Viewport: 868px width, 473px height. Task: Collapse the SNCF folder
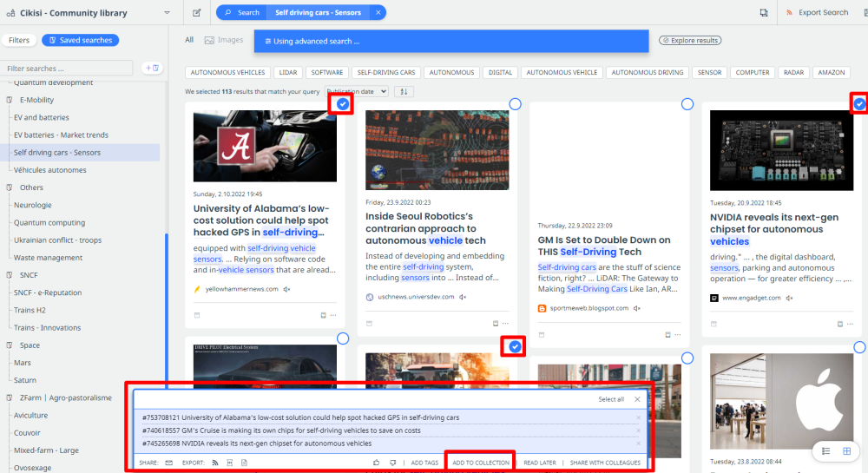[10, 275]
